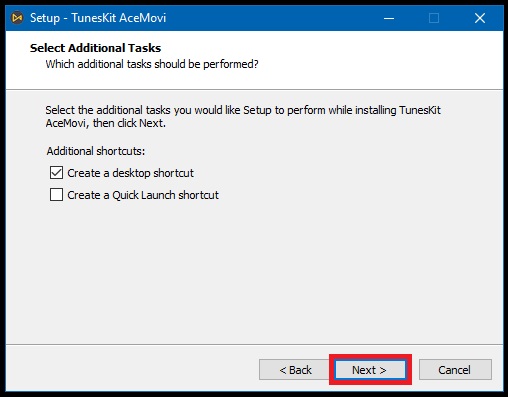The image size is (508, 397).
Task: Click 'Which additional tasks should be performed?' text
Action: [x=152, y=64]
